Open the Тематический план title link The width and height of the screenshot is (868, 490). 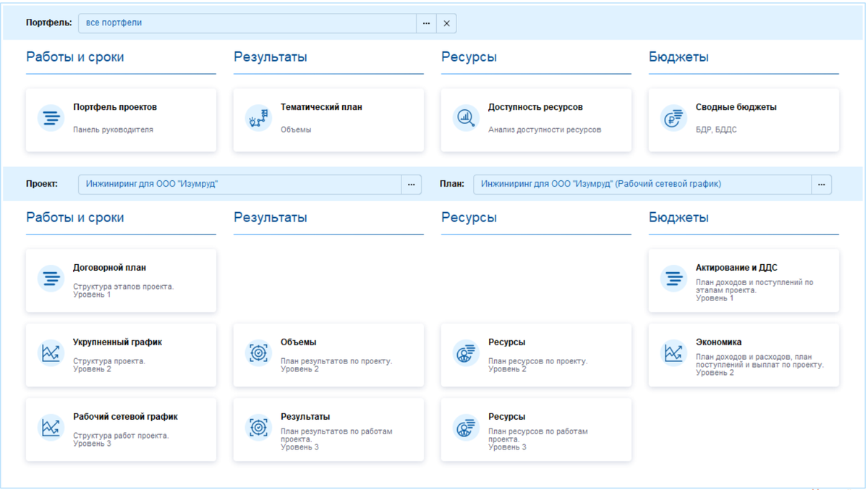click(321, 107)
